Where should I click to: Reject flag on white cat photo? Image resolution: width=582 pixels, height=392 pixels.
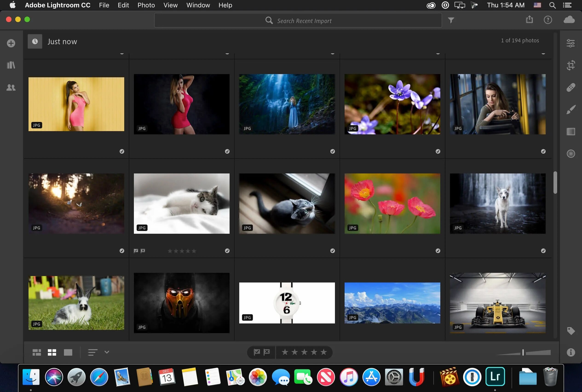(143, 251)
